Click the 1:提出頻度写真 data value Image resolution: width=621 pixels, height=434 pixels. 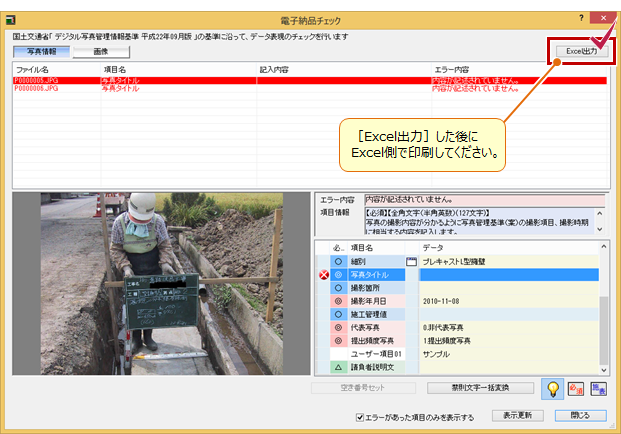click(x=446, y=341)
